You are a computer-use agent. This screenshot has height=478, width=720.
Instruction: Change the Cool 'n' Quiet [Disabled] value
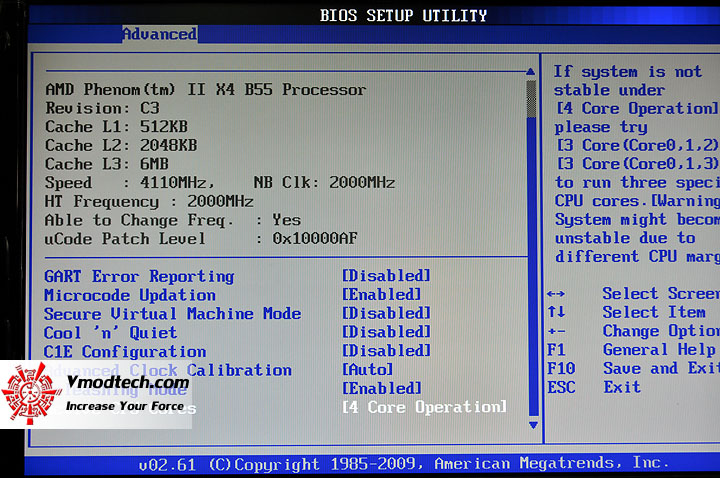pyautogui.click(x=387, y=332)
